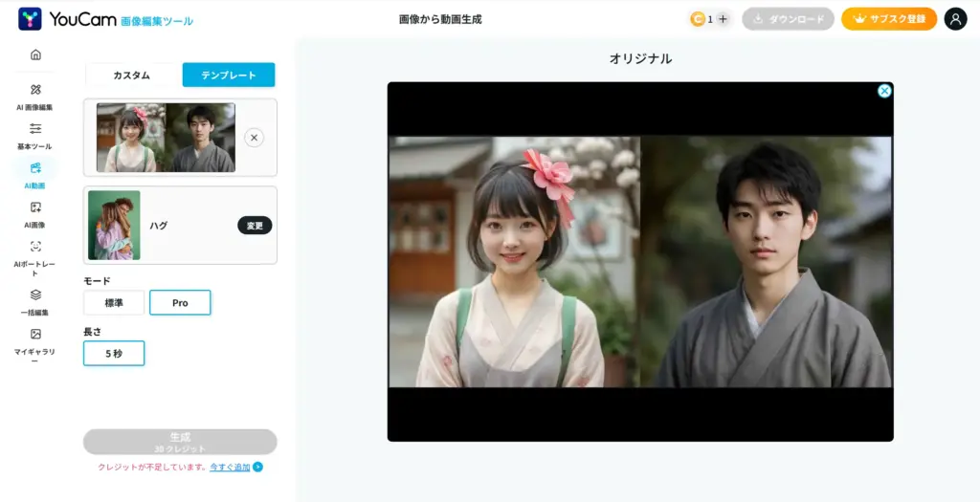Select AI動画 in the sidebar
Image resolution: width=980 pixels, height=502 pixels.
35,175
